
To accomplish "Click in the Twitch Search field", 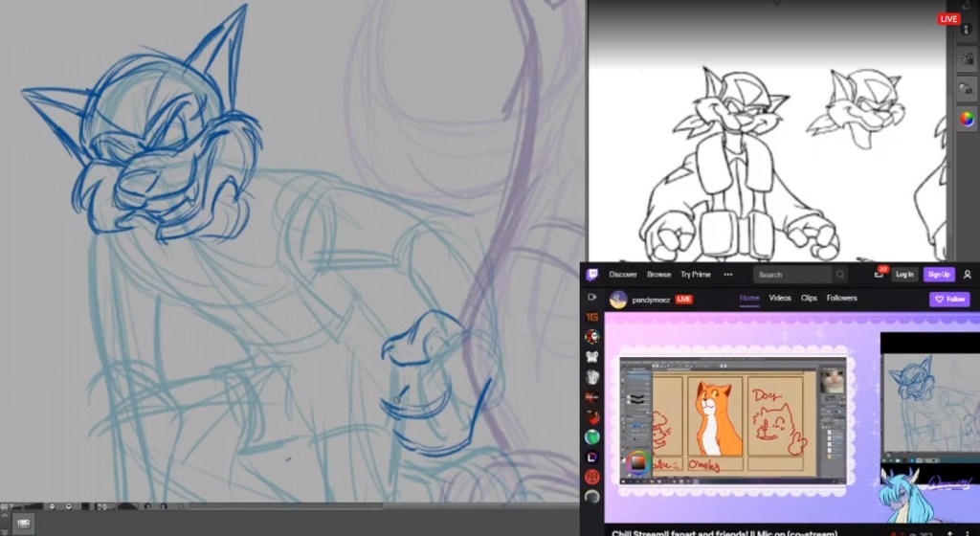I will 791,275.
